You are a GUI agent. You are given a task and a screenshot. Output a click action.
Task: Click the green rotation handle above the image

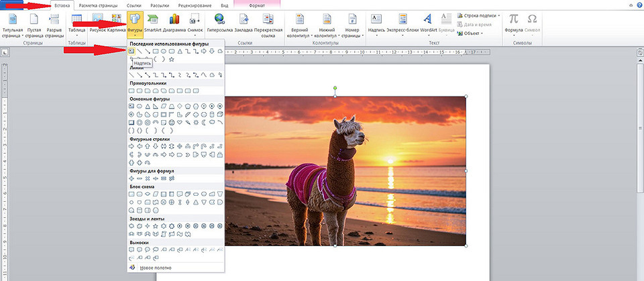point(335,88)
